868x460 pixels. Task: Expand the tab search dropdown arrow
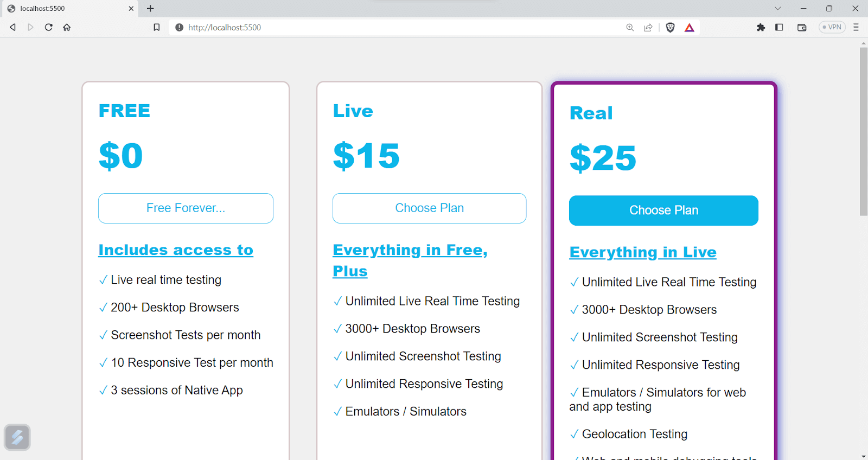point(777,8)
